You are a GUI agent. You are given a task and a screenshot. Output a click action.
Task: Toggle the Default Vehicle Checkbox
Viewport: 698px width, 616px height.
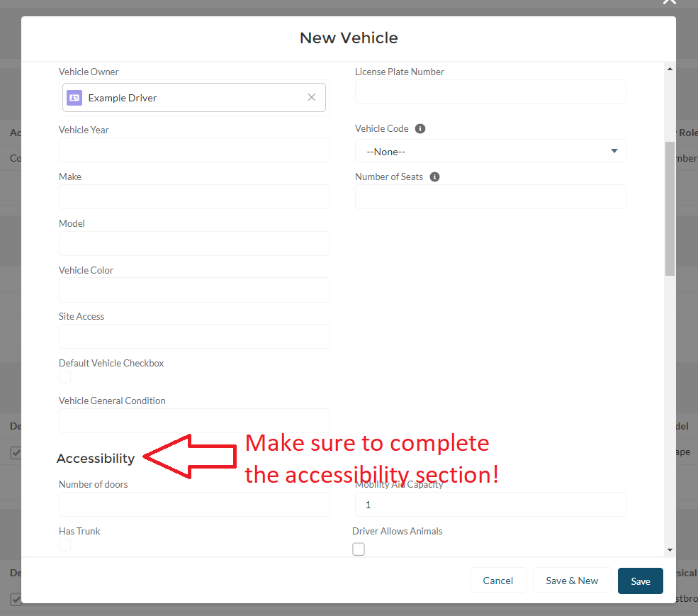65,377
